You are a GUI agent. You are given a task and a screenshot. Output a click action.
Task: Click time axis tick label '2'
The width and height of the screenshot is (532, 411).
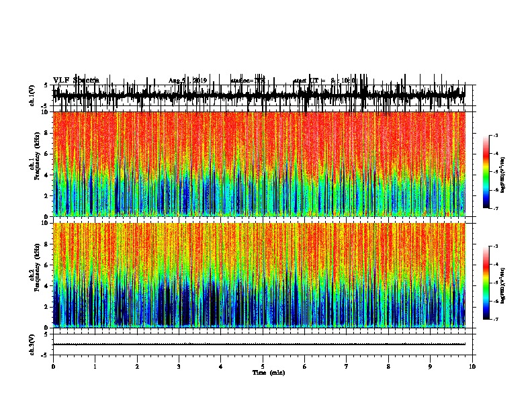[137, 367]
